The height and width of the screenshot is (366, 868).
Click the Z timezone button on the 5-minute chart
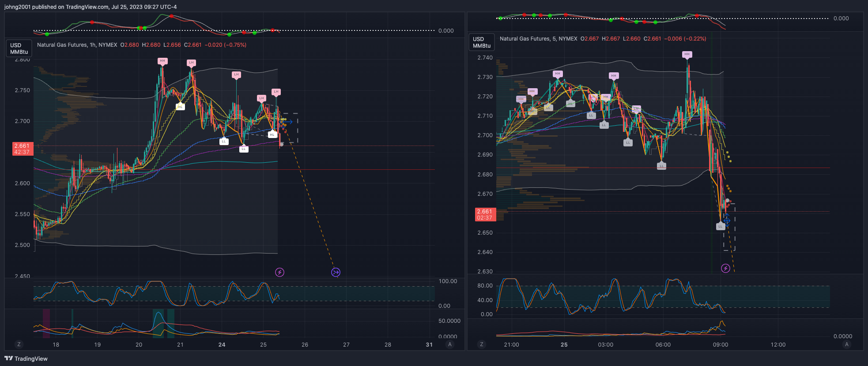[x=481, y=344]
